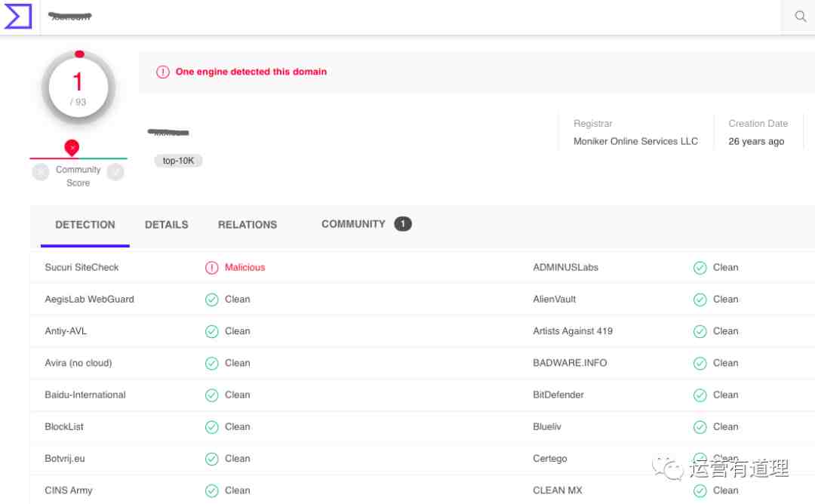Click the 'Avira (no cloud)' engine name
Image resolution: width=815 pixels, height=504 pixels.
point(78,363)
